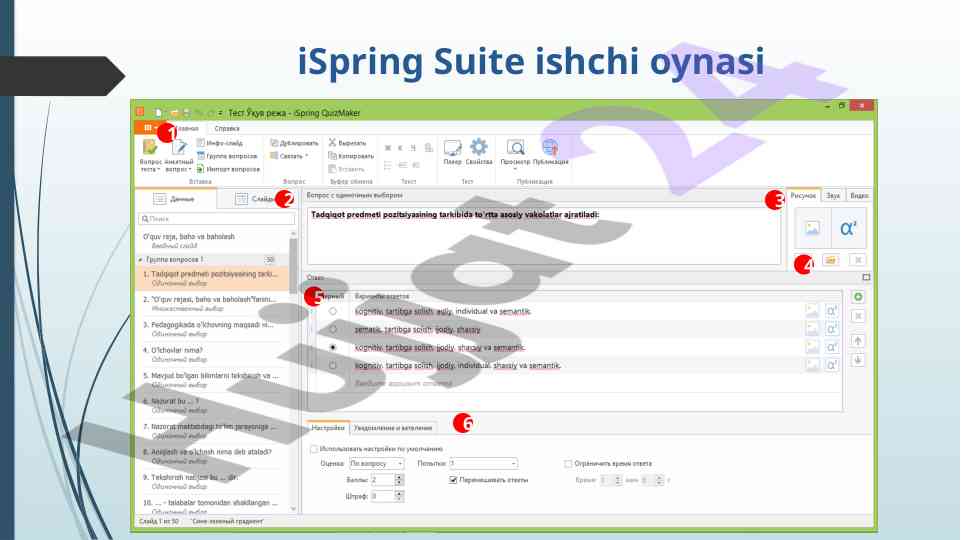
Task: Toggle underline text formatting icon
Action: click(x=413, y=148)
